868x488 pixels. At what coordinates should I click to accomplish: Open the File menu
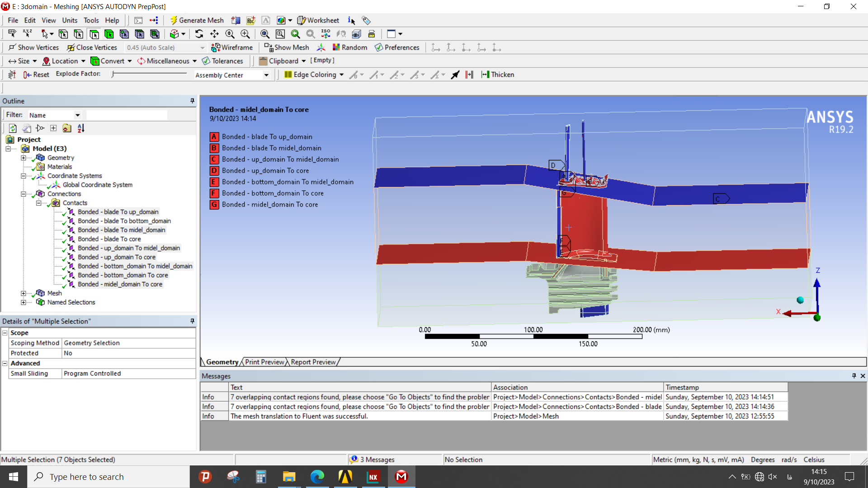[13, 20]
